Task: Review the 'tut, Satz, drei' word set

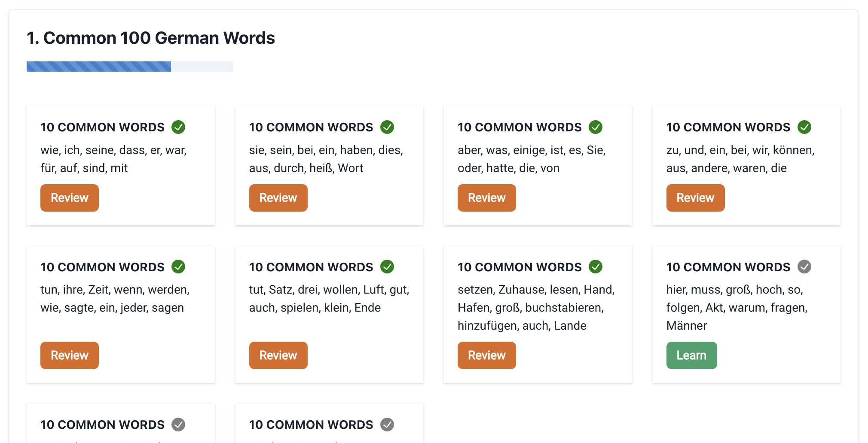Action: [278, 355]
